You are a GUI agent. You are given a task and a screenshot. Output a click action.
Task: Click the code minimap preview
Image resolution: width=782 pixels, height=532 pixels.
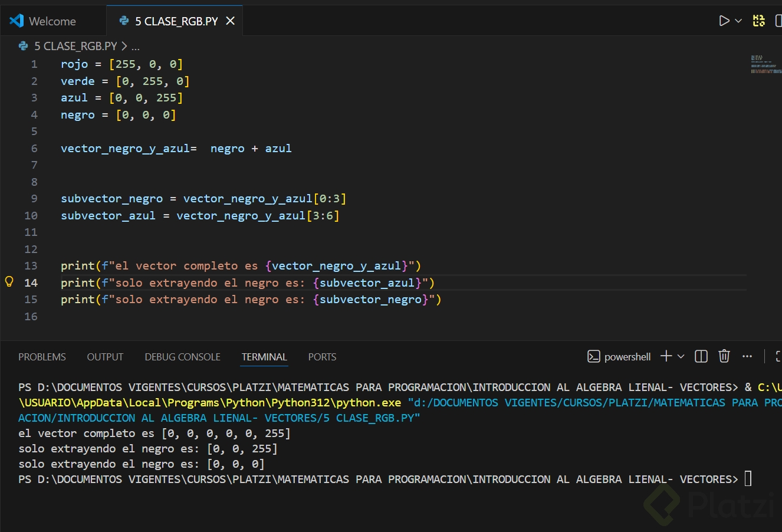(x=765, y=64)
